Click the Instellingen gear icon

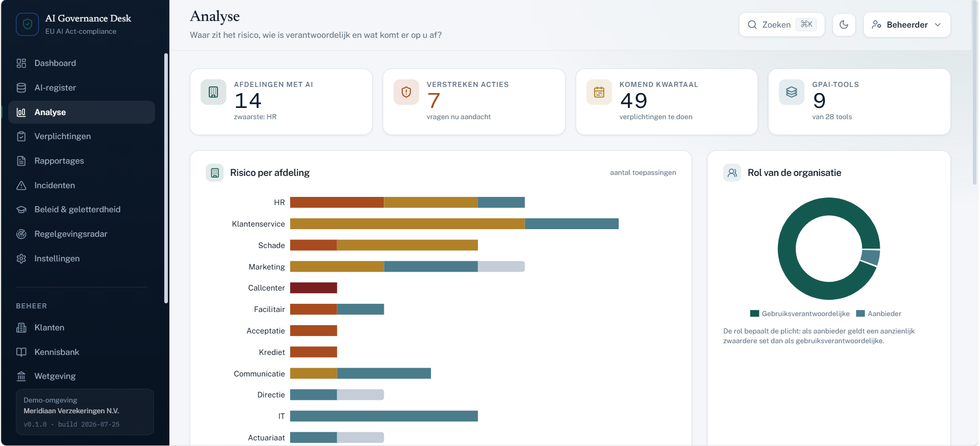[21, 259]
